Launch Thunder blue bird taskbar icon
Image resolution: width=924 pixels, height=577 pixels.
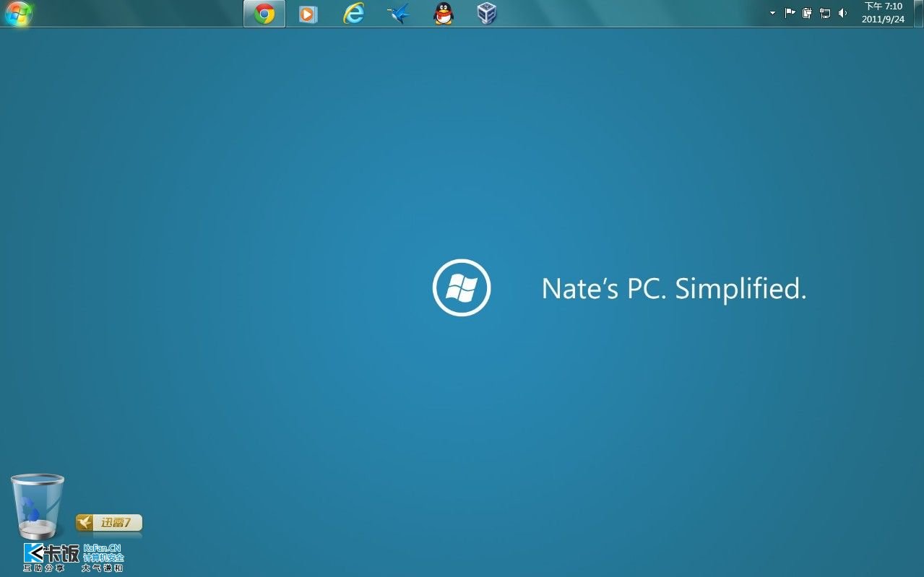pos(398,14)
